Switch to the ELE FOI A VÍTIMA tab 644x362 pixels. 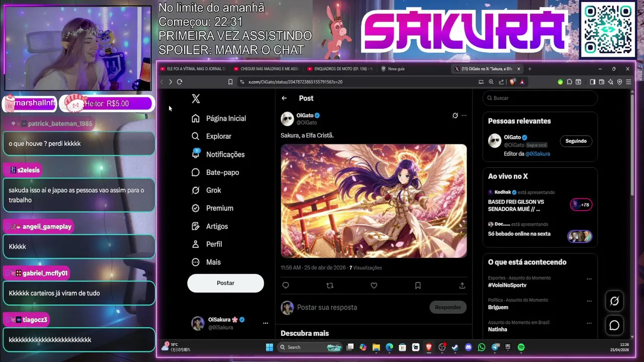click(193, 69)
